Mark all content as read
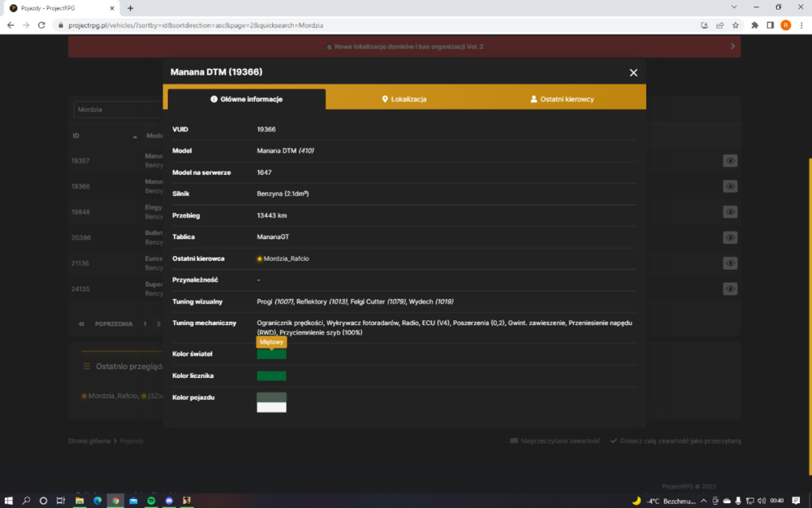This screenshot has height=508, width=812. pos(676,441)
